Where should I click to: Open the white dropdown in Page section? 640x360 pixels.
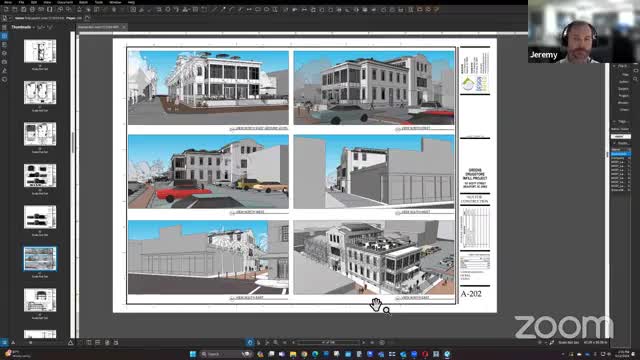pyautogui.click(x=621, y=136)
